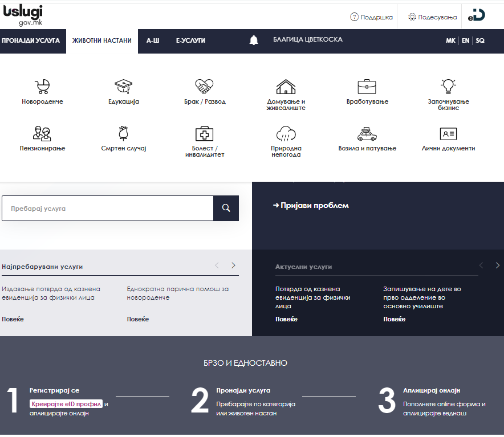The image size is (504, 437).
Task: Open the Креирајте eID профил link
Action: pos(66,404)
